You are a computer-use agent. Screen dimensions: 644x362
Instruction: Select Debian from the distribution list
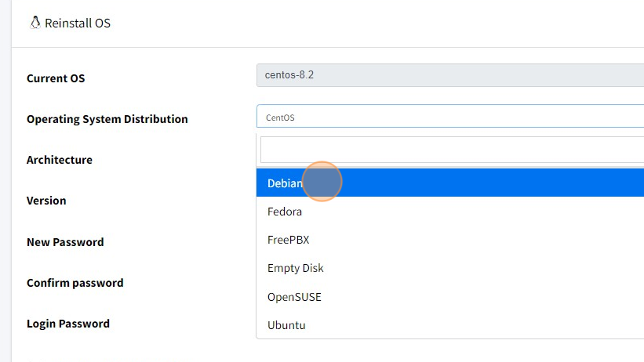click(x=450, y=183)
